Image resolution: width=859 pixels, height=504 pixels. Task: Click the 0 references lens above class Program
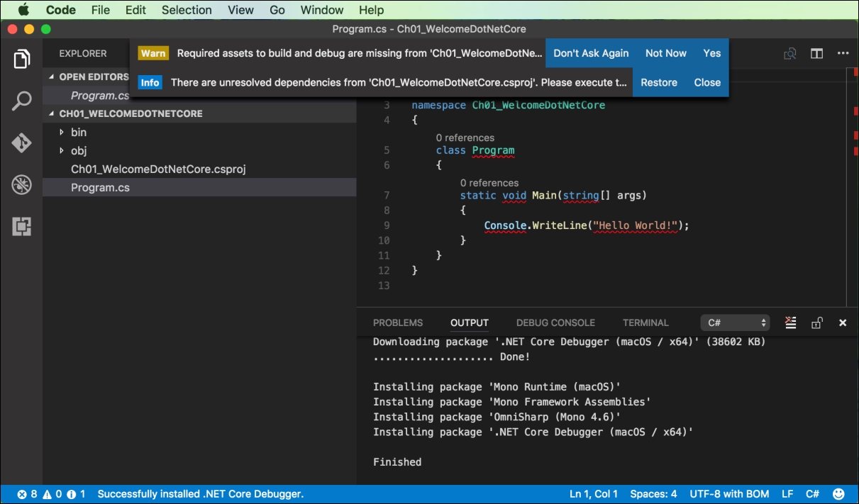(465, 138)
